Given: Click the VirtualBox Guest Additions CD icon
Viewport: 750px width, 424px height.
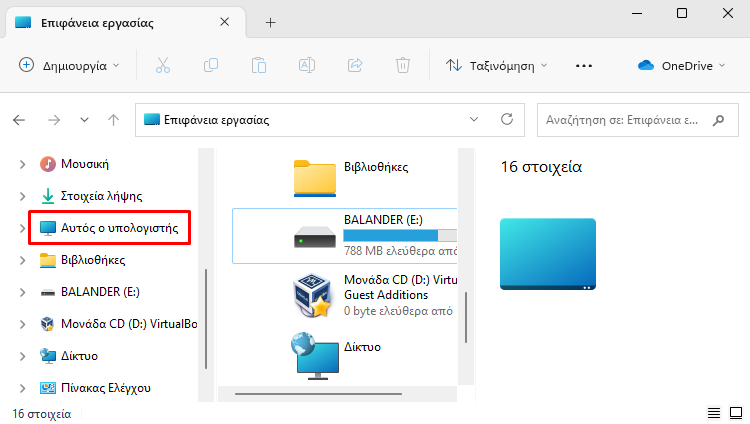Looking at the screenshot, I should (x=313, y=295).
